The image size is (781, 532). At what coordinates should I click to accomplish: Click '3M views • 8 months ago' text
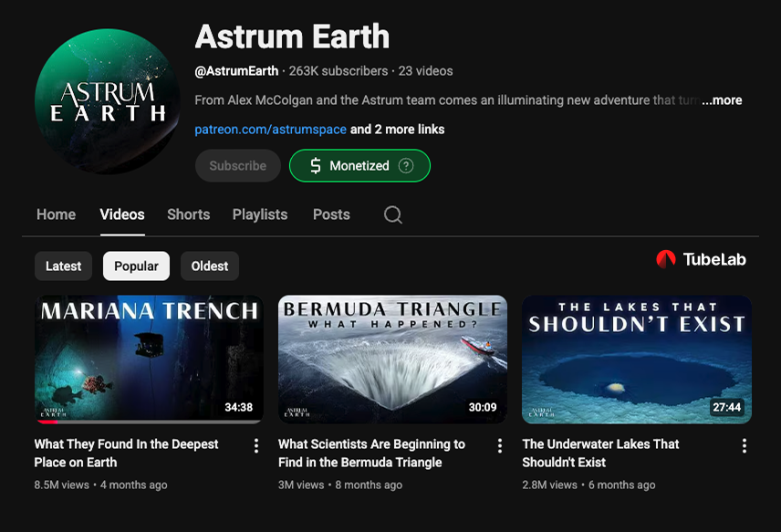340,485
